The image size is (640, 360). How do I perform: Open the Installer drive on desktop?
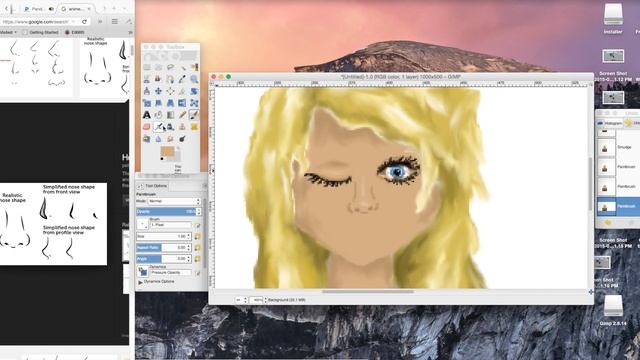point(613,19)
